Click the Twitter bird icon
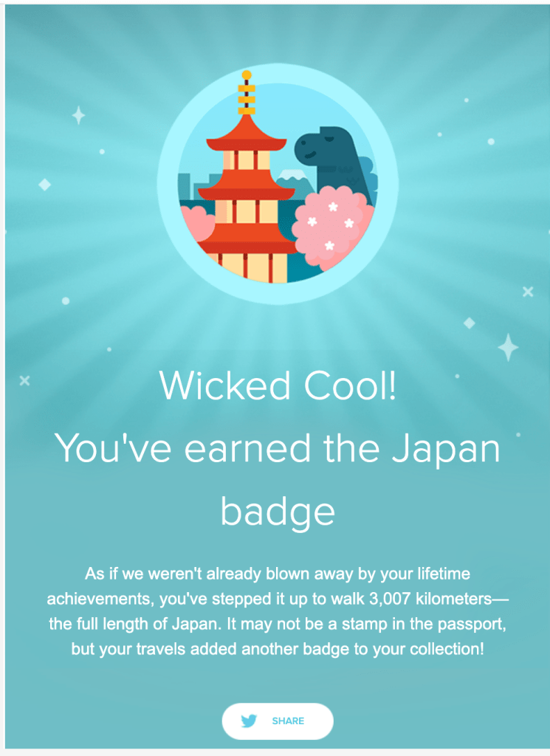550x756 pixels. click(250, 721)
